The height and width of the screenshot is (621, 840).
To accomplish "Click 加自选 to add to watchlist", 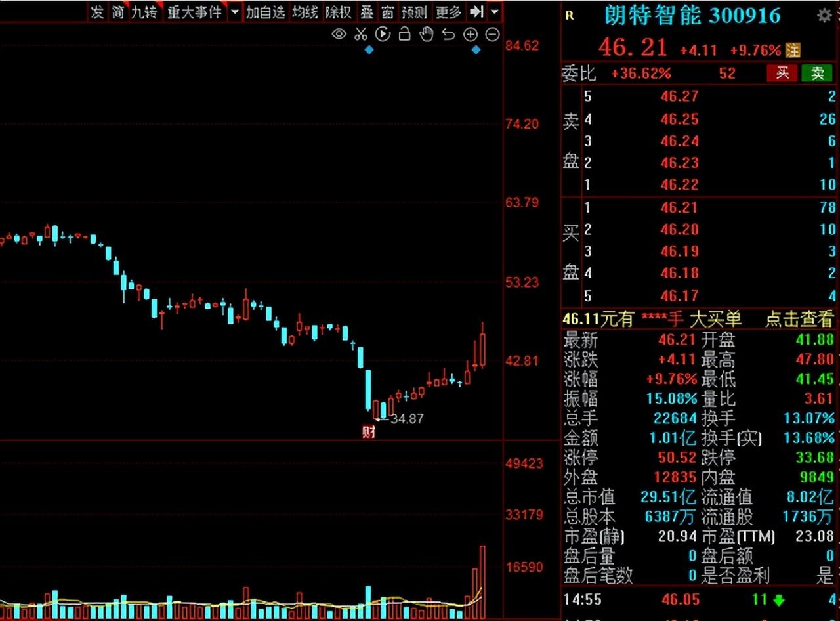I will (x=265, y=12).
